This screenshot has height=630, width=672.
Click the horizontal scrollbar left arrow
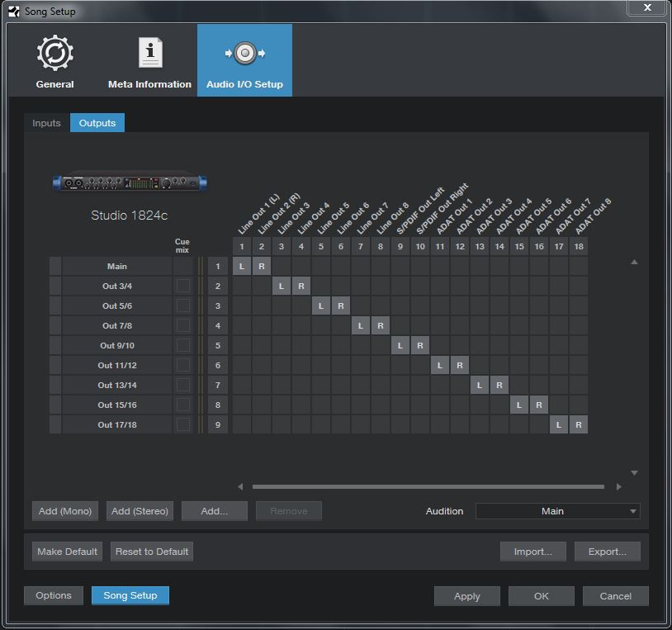tap(240, 487)
